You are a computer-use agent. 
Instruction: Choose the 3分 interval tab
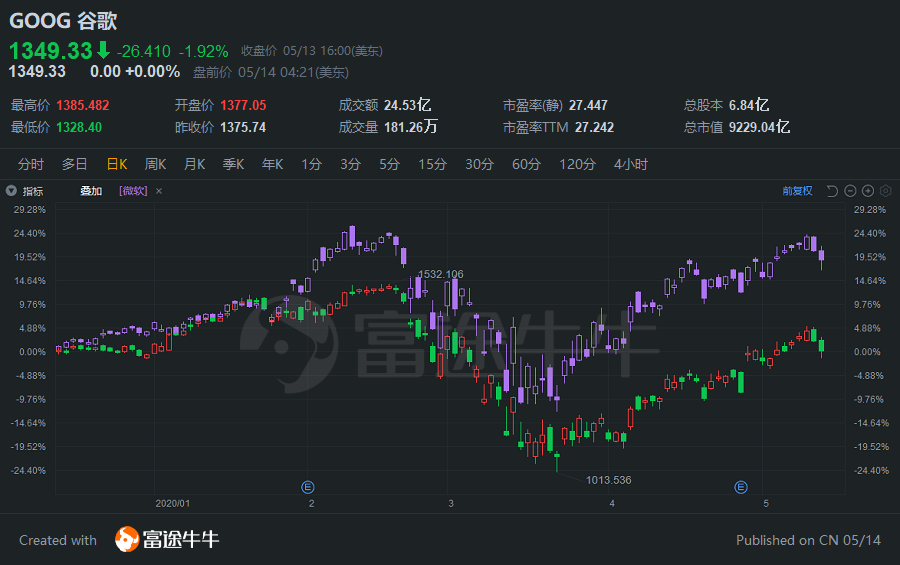pos(350,164)
